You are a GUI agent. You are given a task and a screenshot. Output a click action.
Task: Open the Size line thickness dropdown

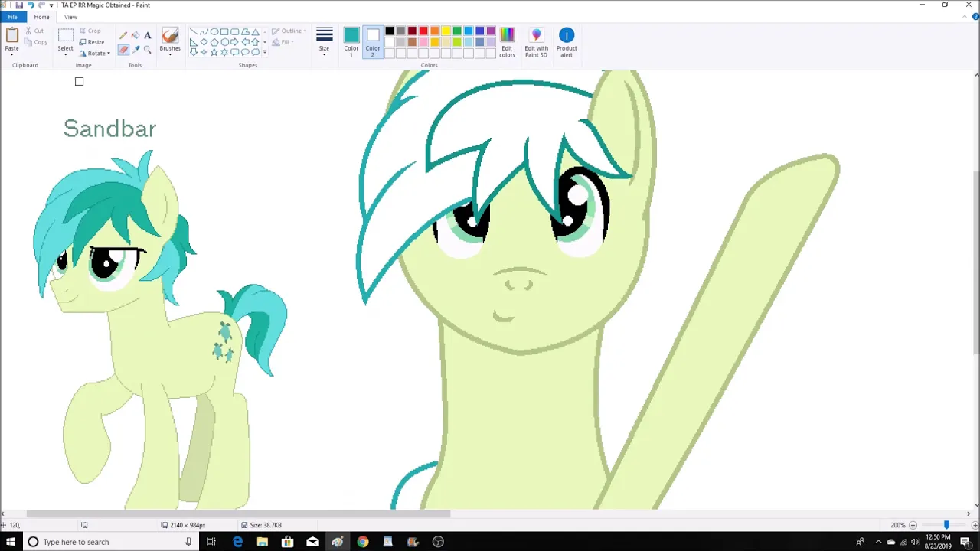coord(325,42)
